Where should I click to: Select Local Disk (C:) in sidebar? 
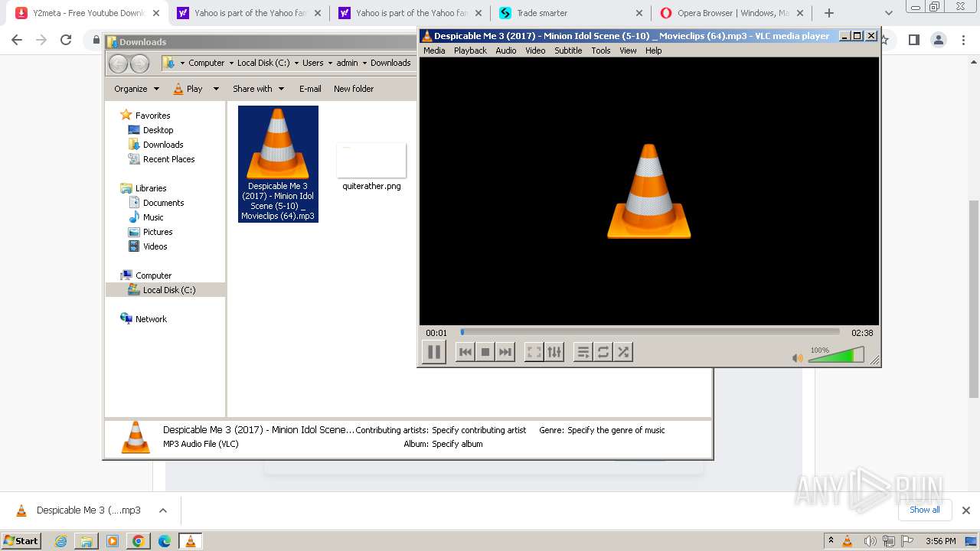pyautogui.click(x=165, y=290)
